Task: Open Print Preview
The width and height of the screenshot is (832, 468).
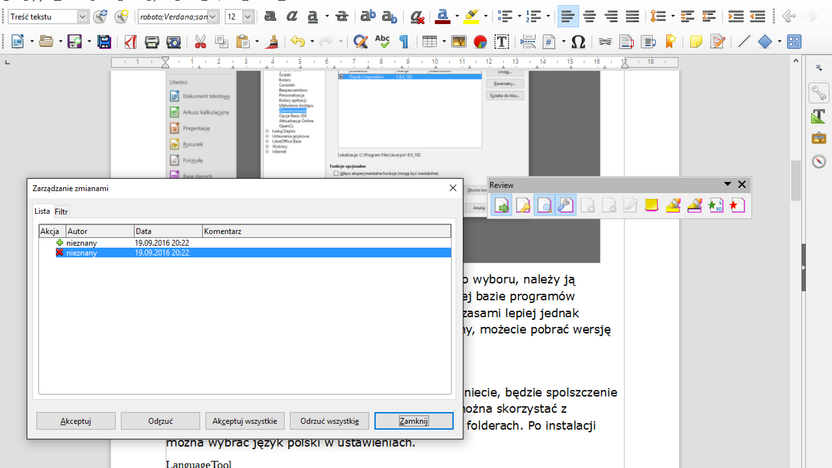Action: pos(174,41)
